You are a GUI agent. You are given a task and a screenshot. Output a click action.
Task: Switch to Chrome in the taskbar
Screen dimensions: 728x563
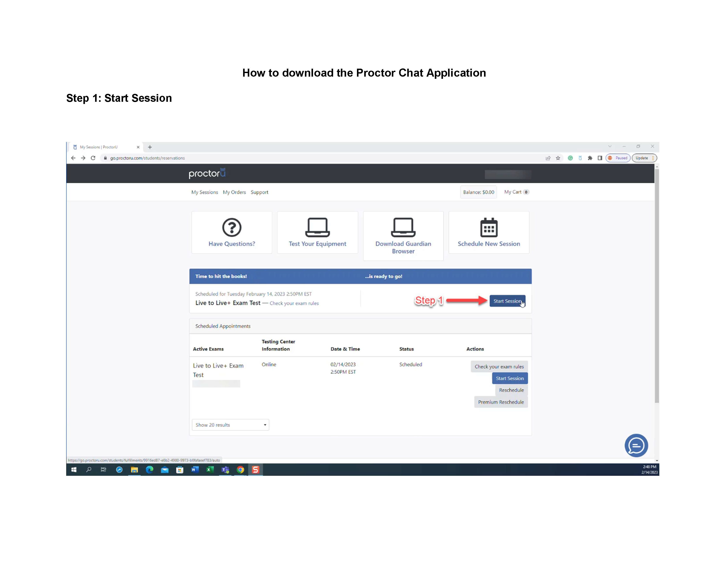point(240,470)
